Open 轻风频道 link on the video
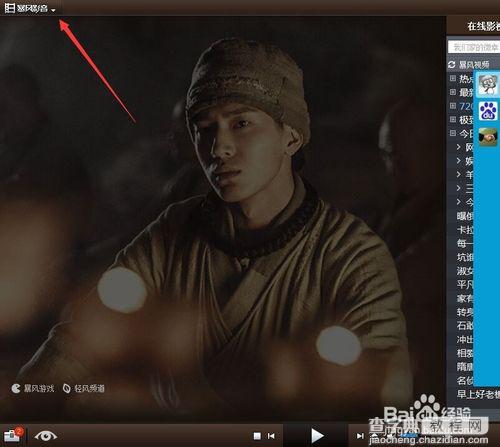 point(84,388)
